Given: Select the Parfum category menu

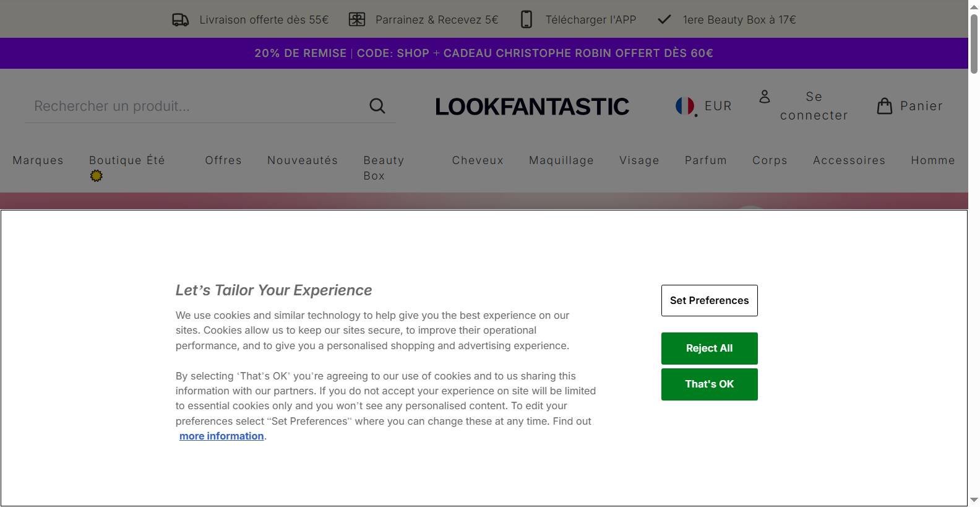Looking at the screenshot, I should [x=705, y=160].
